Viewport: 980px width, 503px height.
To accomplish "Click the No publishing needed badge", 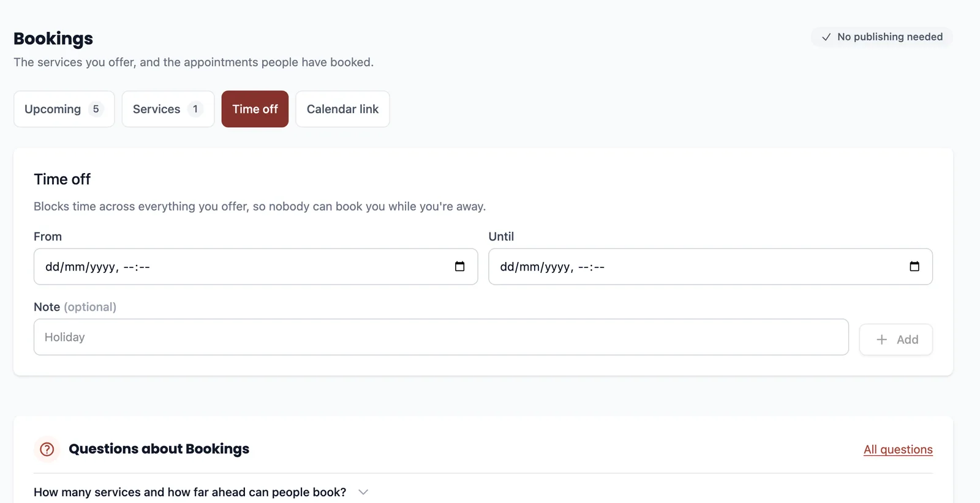I will (x=882, y=37).
